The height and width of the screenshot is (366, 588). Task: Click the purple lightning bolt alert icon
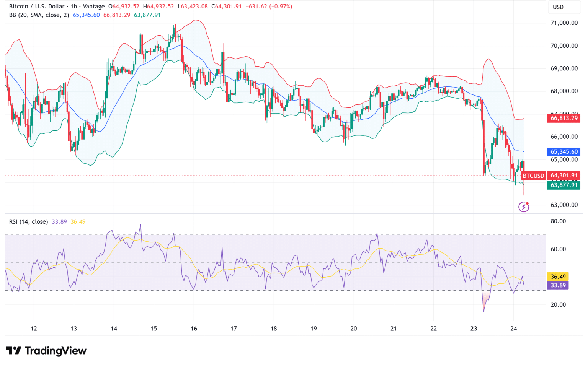tap(524, 207)
